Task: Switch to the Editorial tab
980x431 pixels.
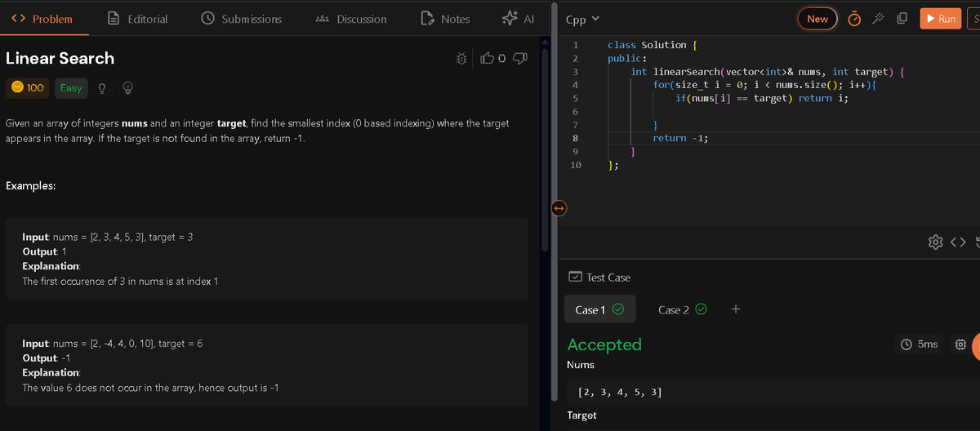Action: click(138, 19)
